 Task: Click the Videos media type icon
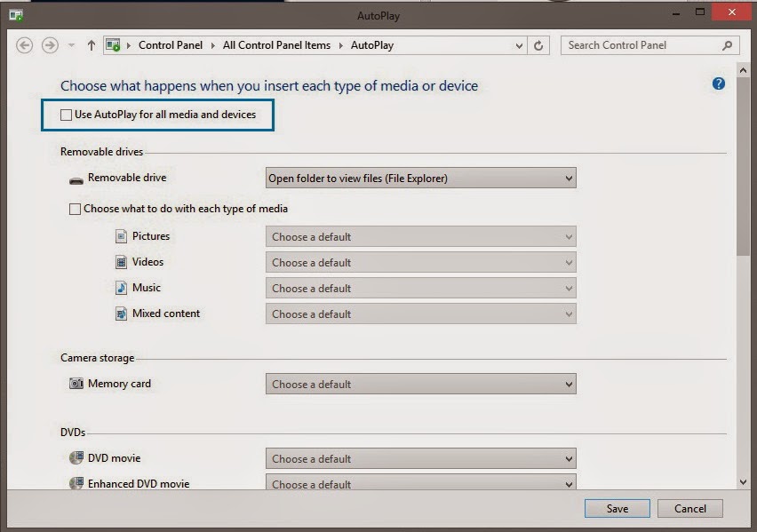[x=119, y=262]
